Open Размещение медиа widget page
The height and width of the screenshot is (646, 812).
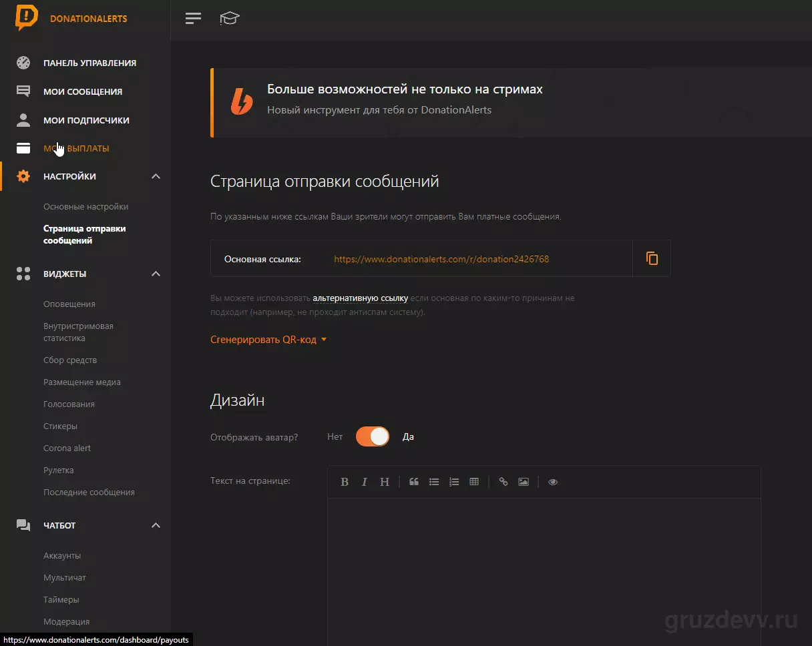coord(82,382)
